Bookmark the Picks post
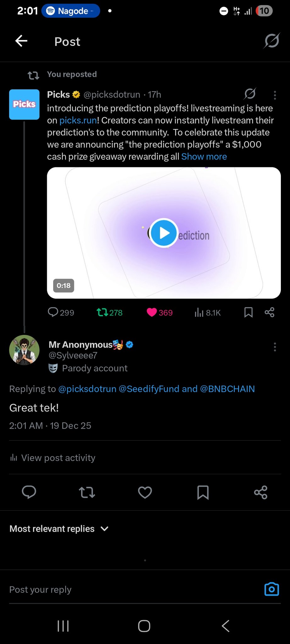 point(248,312)
